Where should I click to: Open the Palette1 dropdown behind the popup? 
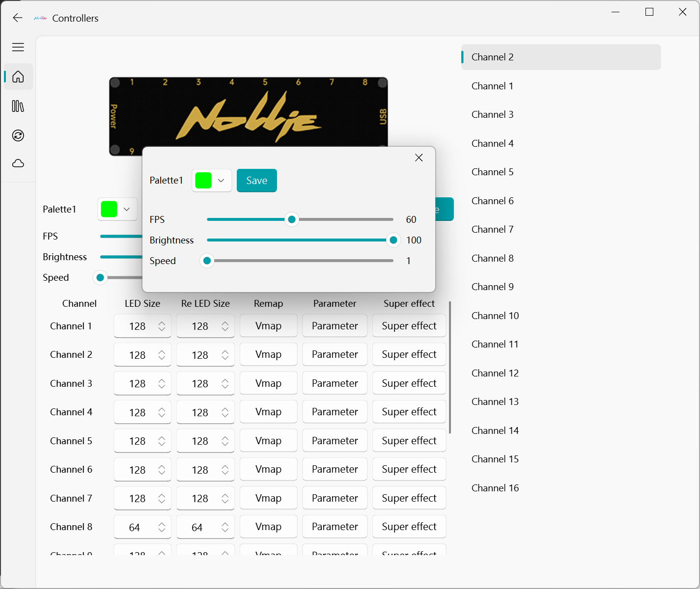(x=127, y=209)
